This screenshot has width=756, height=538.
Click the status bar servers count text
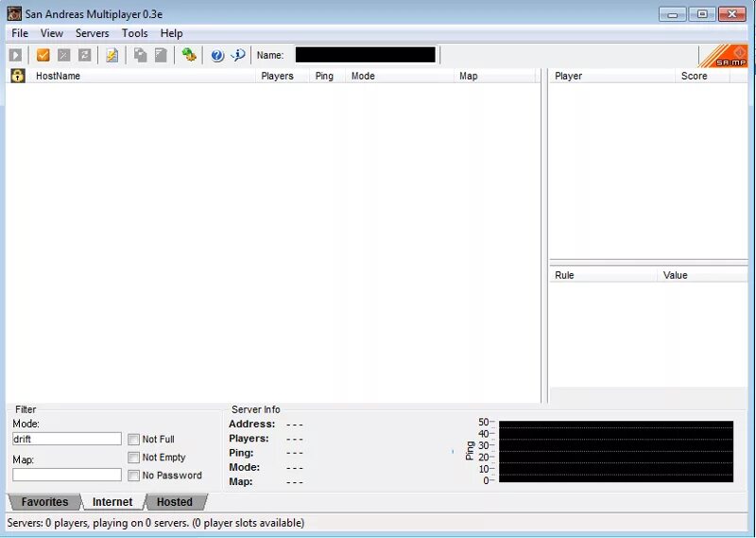click(156, 523)
